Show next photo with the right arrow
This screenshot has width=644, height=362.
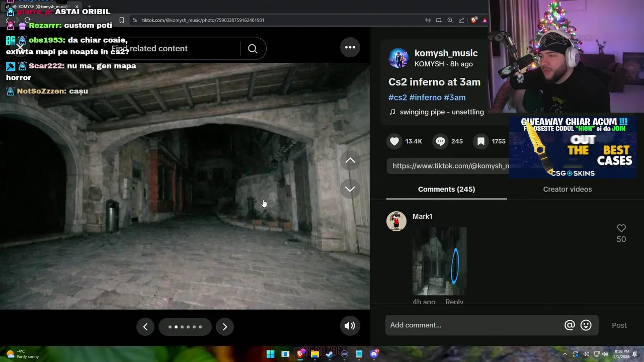(x=225, y=327)
